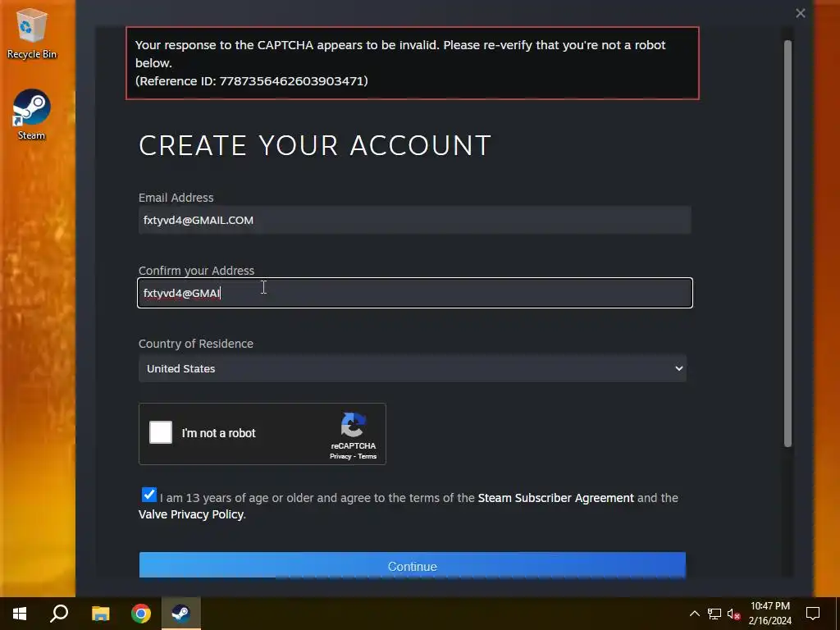The image size is (840, 630).
Task: Expand Country of Residence dropdown
Action: [412, 368]
